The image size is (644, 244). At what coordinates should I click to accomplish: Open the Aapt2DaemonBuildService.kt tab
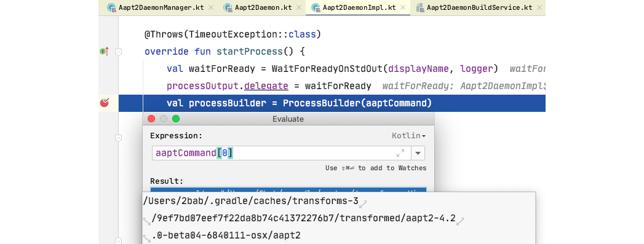click(x=479, y=7)
